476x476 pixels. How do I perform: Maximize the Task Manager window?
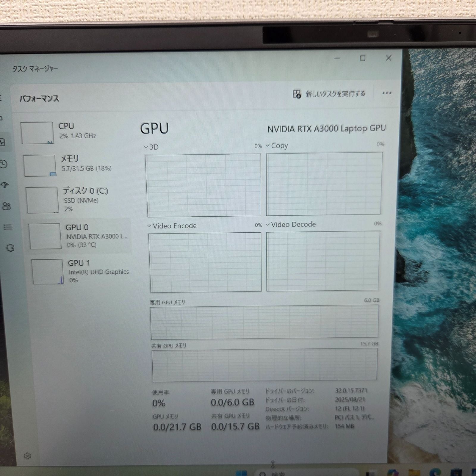coord(363,58)
